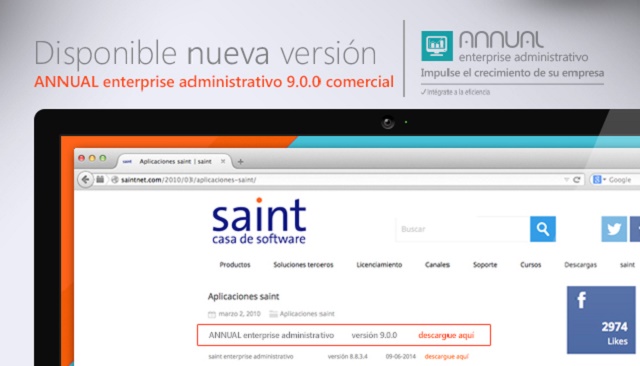Click the Buscar search field
This screenshot has width=640, height=366.
click(x=462, y=229)
